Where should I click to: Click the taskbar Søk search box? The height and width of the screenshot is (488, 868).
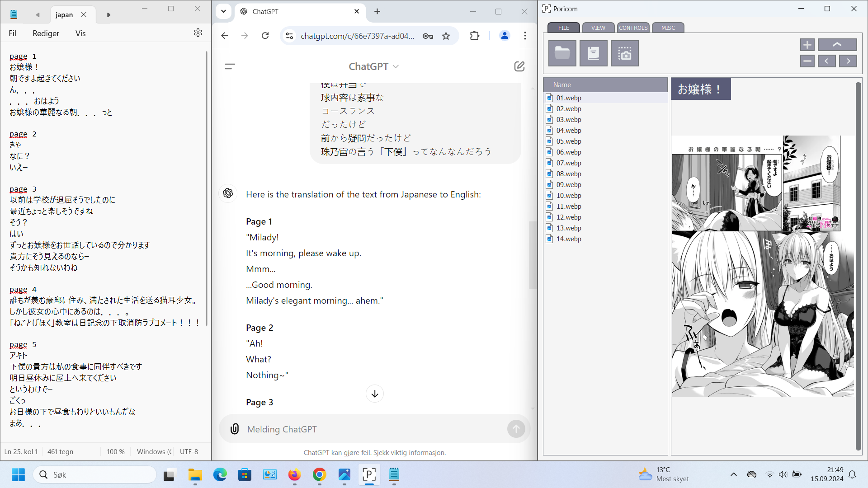click(95, 474)
